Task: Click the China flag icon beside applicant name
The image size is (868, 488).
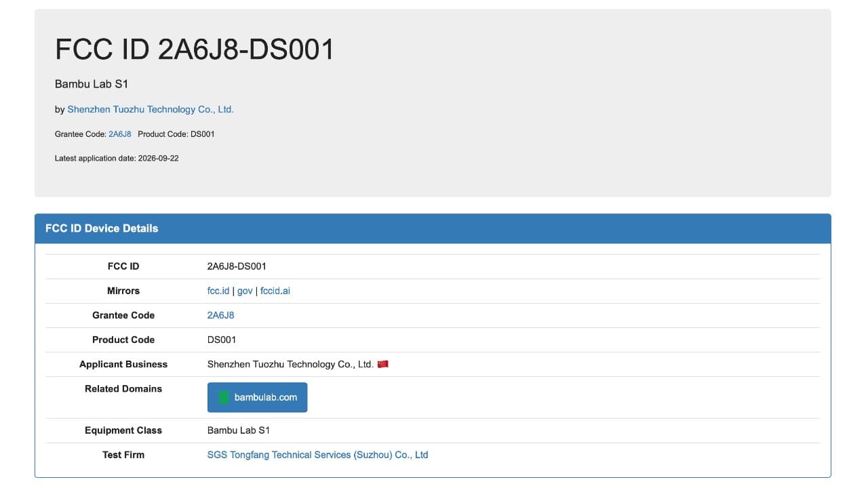Action: pyautogui.click(x=382, y=364)
